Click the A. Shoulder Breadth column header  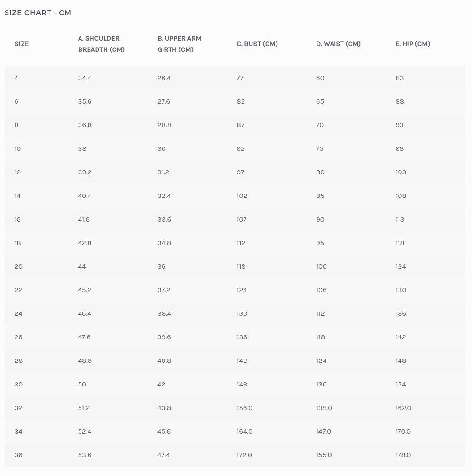tap(101, 44)
